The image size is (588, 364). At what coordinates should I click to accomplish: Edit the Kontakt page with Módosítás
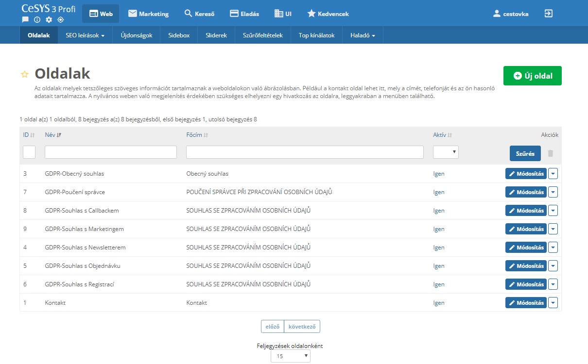tap(526, 303)
